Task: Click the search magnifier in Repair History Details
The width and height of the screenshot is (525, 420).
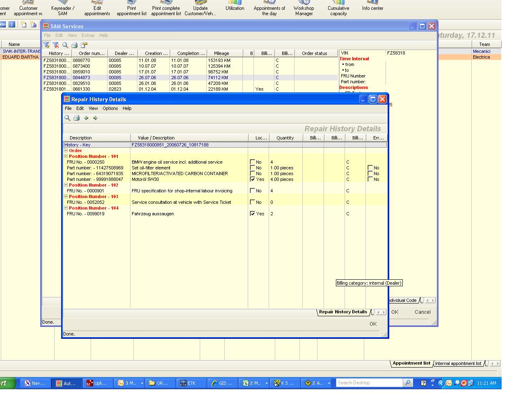Action: pos(67,118)
